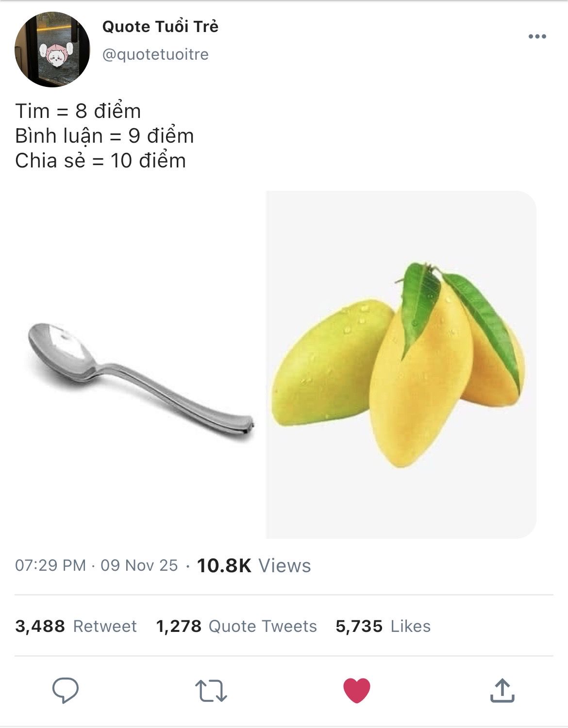Viewport: 568px width, 728px height.
Task: Open the 1,278 Quote Tweets list
Action: click(x=236, y=626)
